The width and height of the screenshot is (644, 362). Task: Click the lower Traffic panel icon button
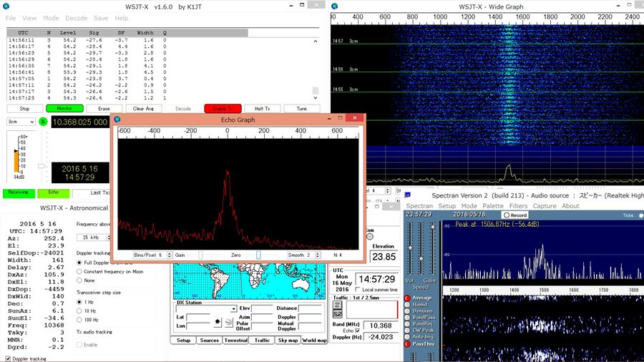(x=337, y=313)
